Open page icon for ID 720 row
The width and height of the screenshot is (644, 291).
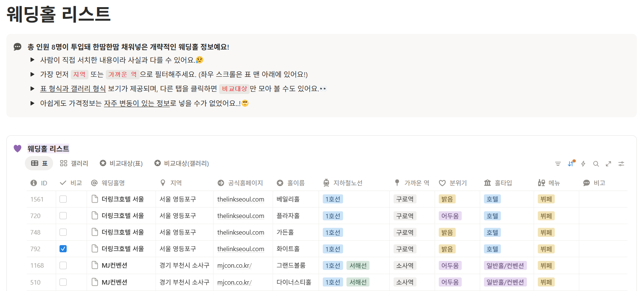(x=95, y=215)
